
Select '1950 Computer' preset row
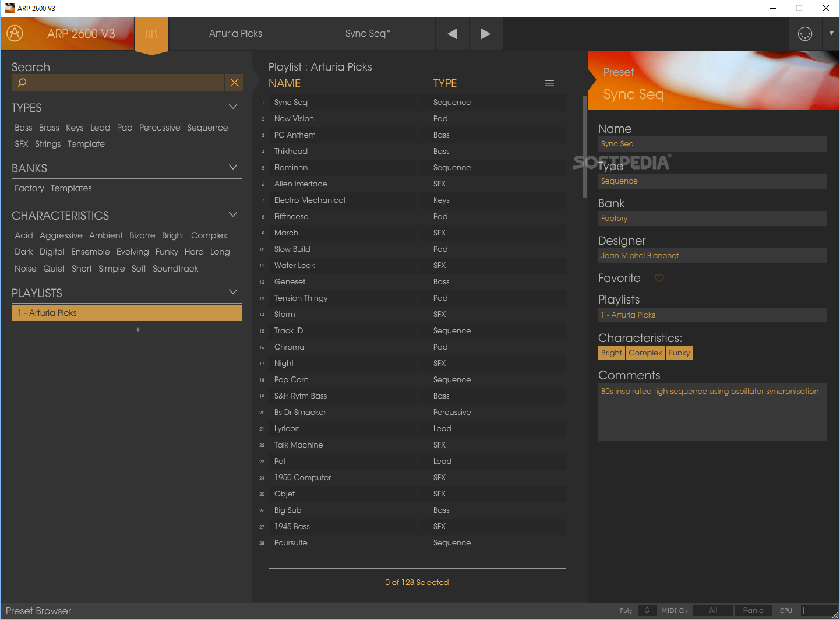(417, 477)
